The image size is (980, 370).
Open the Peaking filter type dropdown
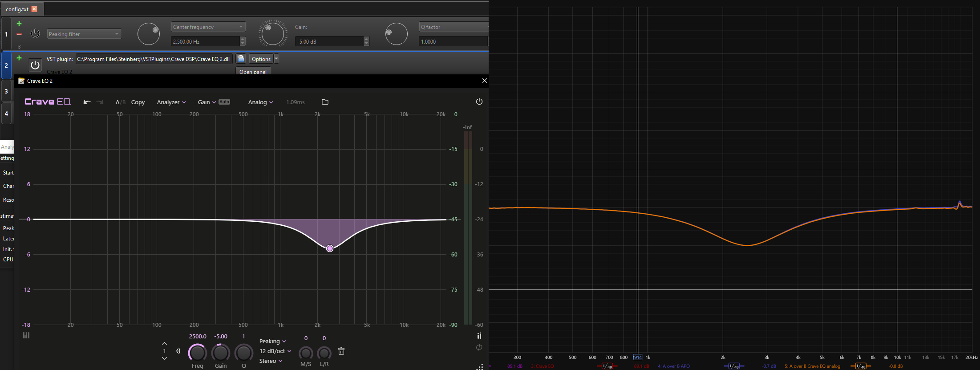[x=84, y=34]
